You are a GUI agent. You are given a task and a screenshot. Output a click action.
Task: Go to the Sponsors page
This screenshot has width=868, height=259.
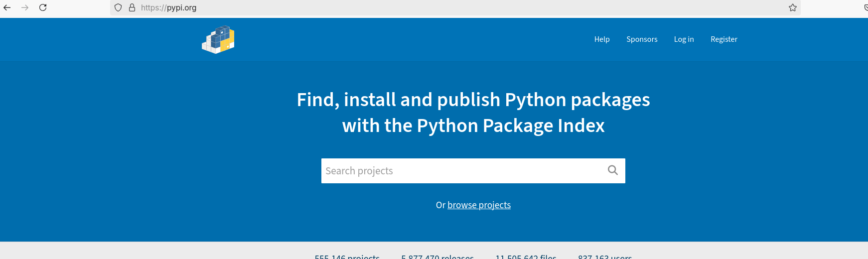(642, 39)
